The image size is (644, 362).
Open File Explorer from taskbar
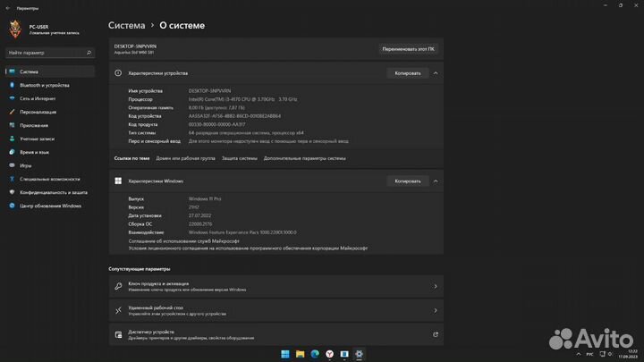click(x=301, y=354)
